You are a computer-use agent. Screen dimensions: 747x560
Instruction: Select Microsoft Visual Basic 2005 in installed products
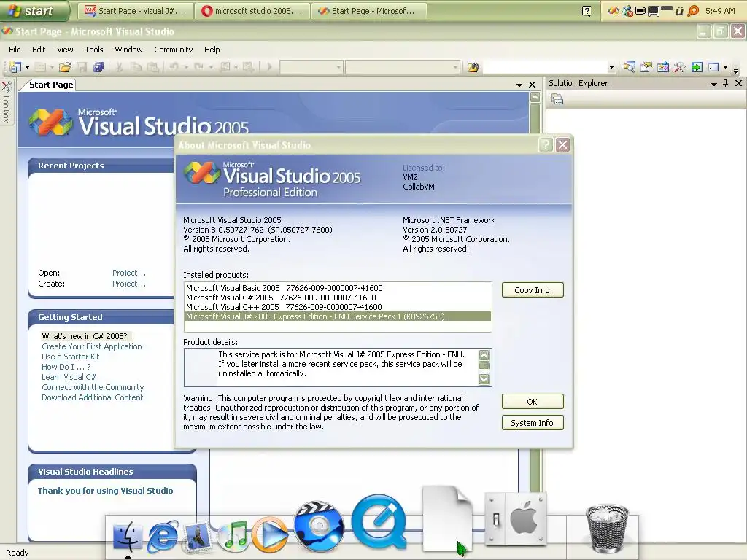(337, 288)
